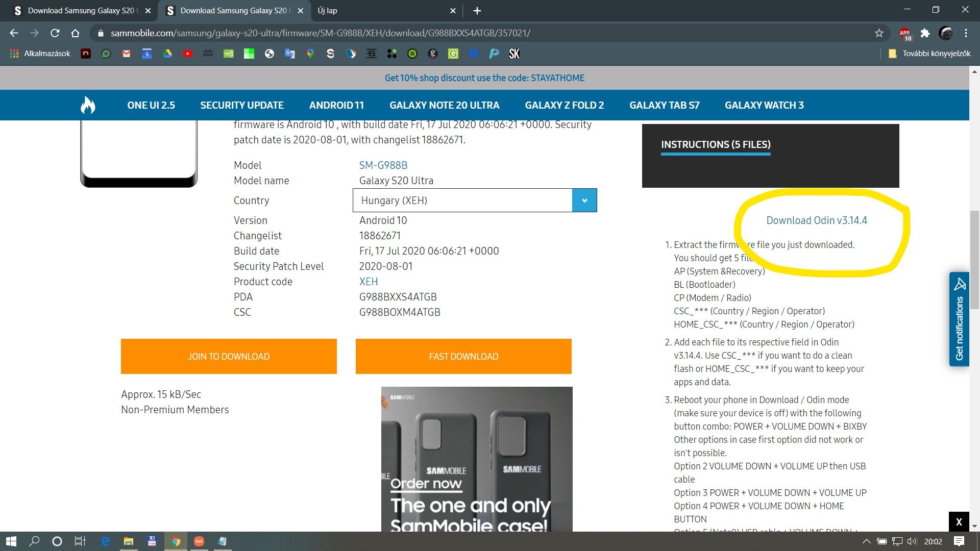Click the FAST DOWNLOAD button
Image resolution: width=980 pixels, height=551 pixels.
pyautogui.click(x=463, y=356)
